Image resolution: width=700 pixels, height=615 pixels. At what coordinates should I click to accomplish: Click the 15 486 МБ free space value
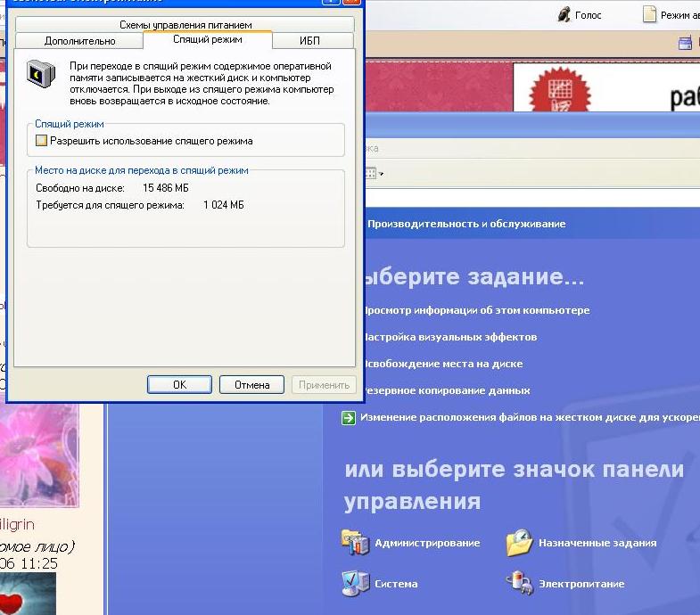point(166,188)
